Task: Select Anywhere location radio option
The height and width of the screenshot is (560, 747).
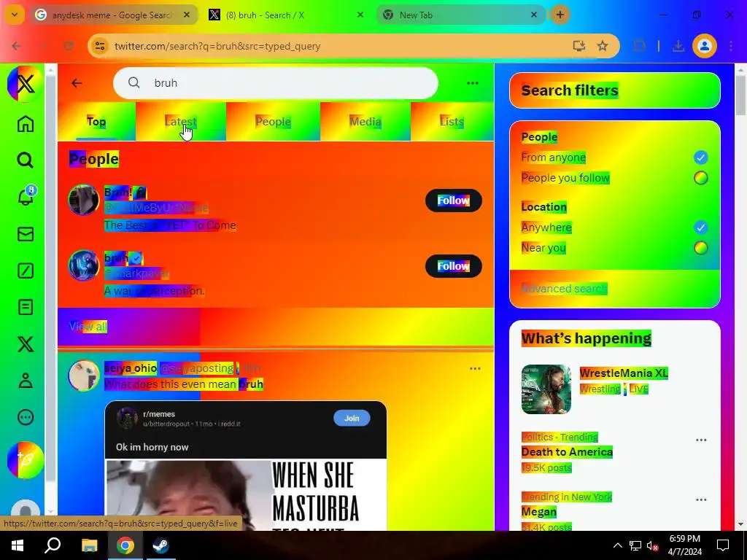Action: click(700, 227)
